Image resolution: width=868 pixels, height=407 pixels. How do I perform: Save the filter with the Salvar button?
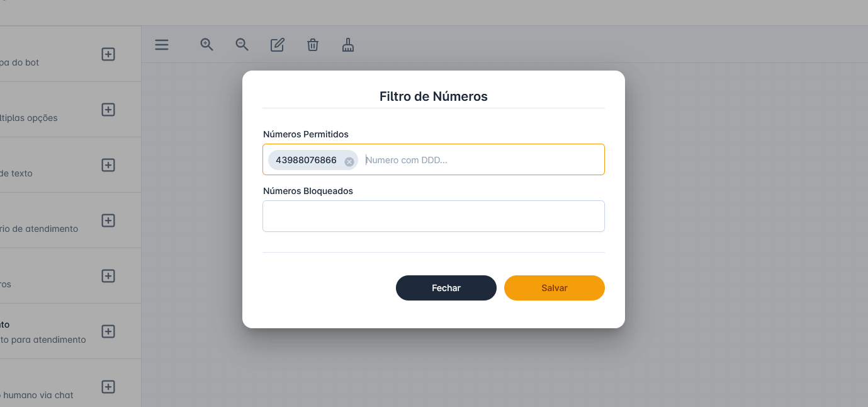(x=554, y=288)
